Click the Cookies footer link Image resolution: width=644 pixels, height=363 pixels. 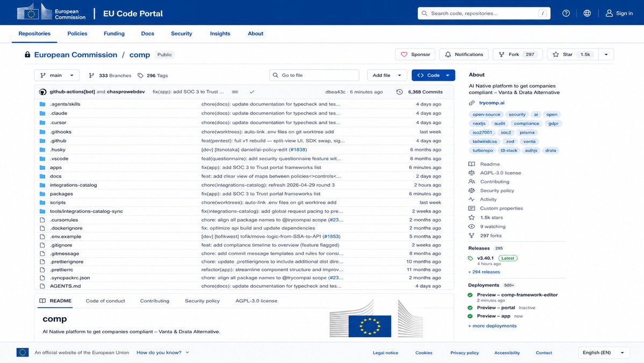(423, 353)
